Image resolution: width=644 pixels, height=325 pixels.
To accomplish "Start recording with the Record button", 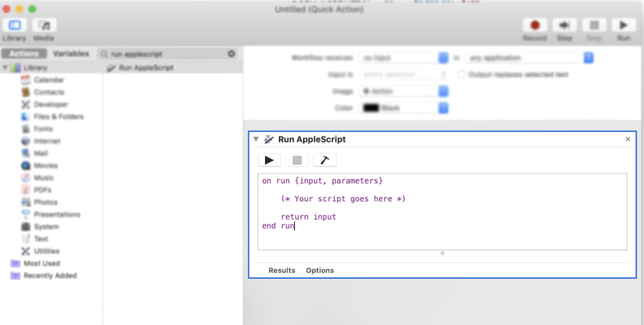I will click(x=535, y=25).
